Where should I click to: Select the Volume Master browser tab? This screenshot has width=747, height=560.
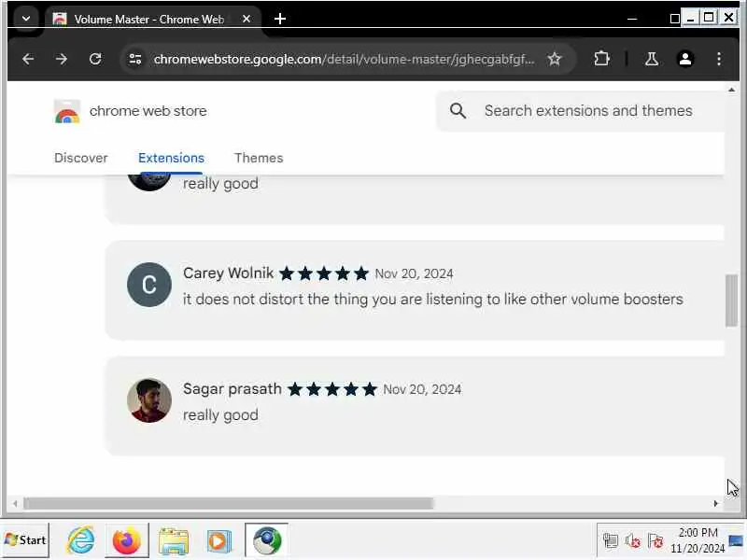tap(152, 19)
